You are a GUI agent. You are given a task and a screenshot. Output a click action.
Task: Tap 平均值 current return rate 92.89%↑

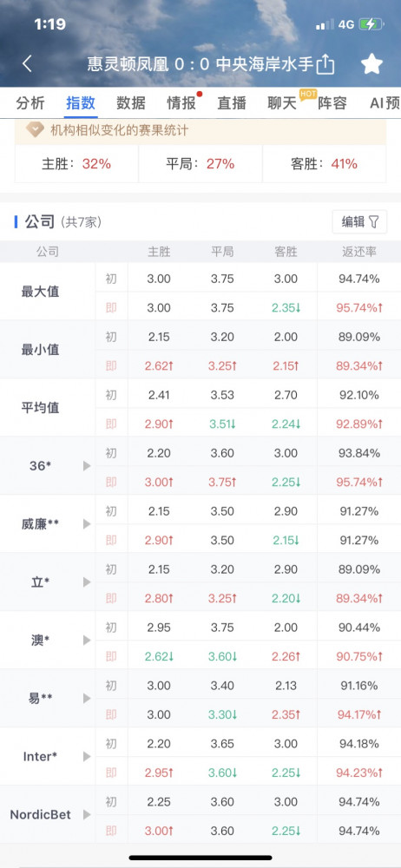click(359, 424)
